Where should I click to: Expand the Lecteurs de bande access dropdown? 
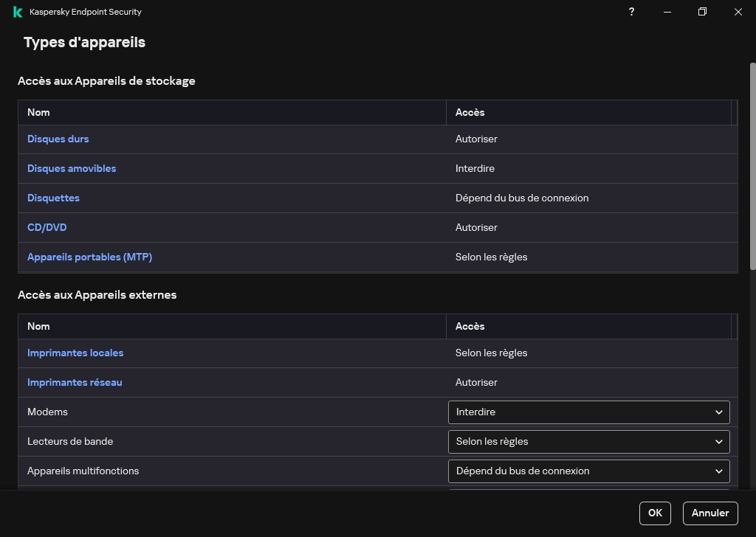click(x=588, y=442)
